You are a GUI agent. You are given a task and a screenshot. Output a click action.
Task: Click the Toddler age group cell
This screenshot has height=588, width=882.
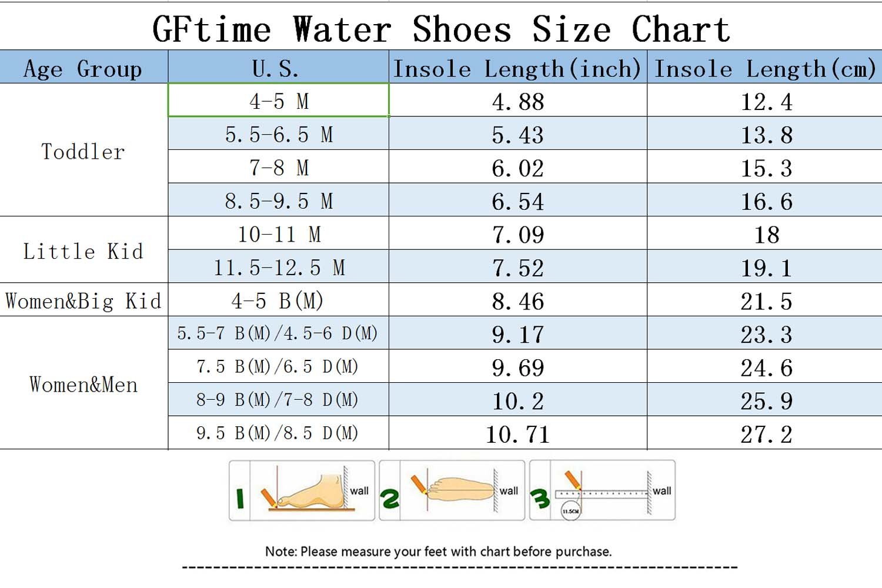coord(83,151)
